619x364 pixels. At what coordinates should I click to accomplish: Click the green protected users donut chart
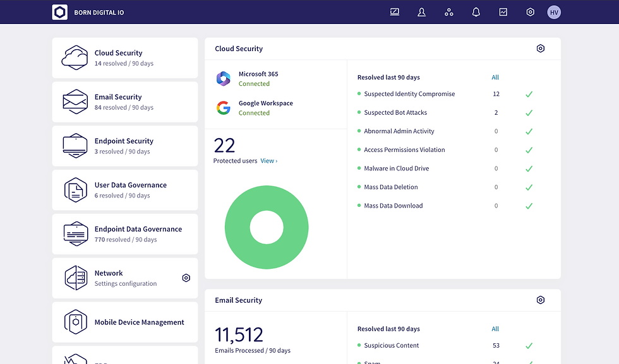tap(267, 227)
